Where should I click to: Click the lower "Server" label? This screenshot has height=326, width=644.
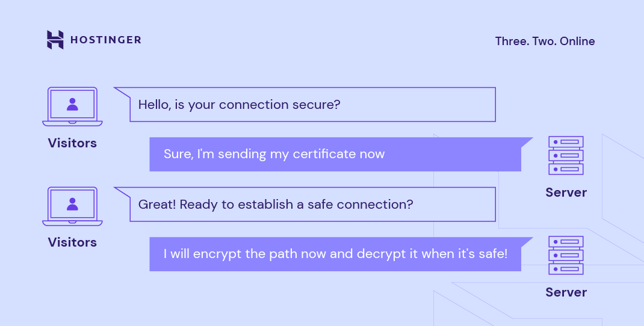pos(566,292)
